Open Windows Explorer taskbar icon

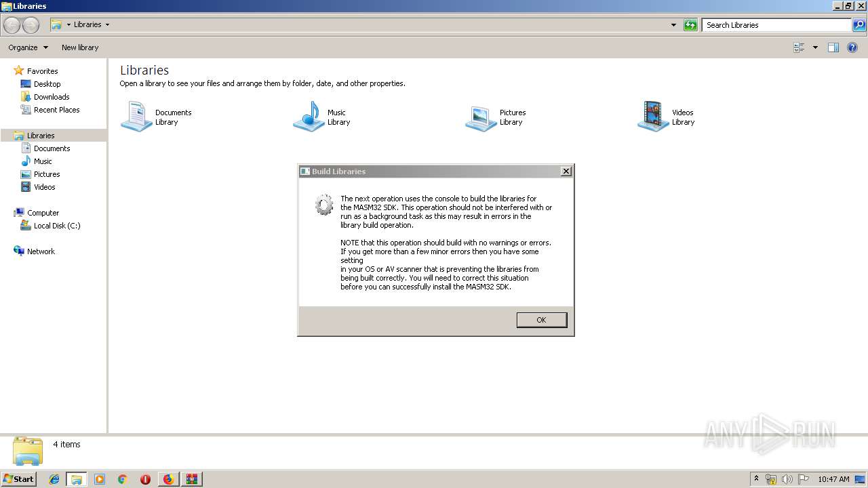(x=77, y=479)
